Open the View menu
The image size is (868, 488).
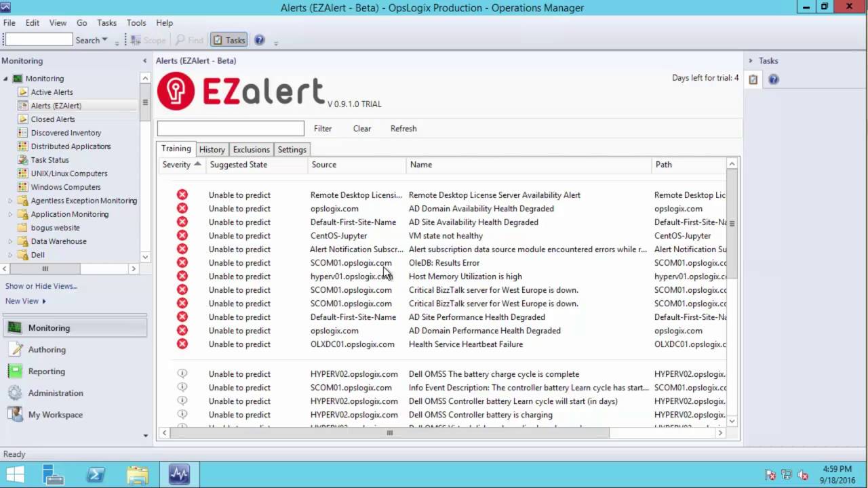click(58, 22)
